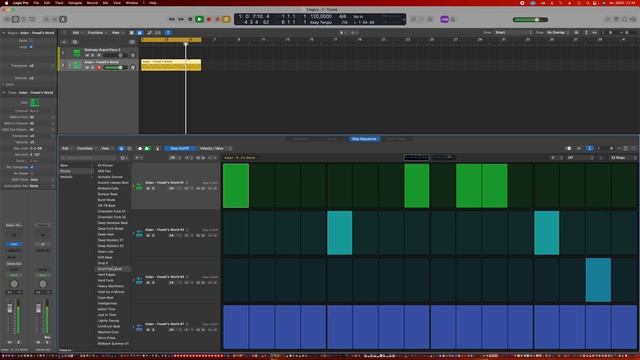Click the green Steinway Grand Piano 2 track icon
Screen dimensions: 640x360
pos(77,53)
